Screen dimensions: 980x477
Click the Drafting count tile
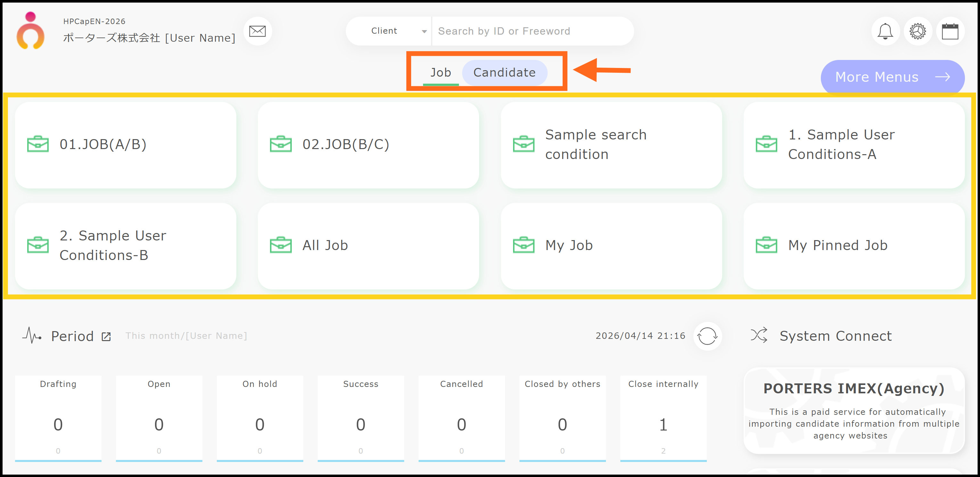coord(58,418)
